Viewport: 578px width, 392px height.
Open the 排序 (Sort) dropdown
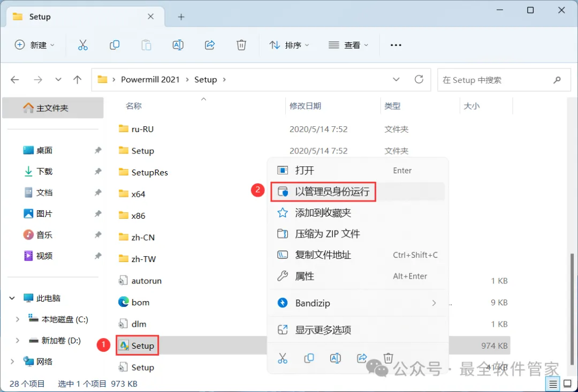290,45
